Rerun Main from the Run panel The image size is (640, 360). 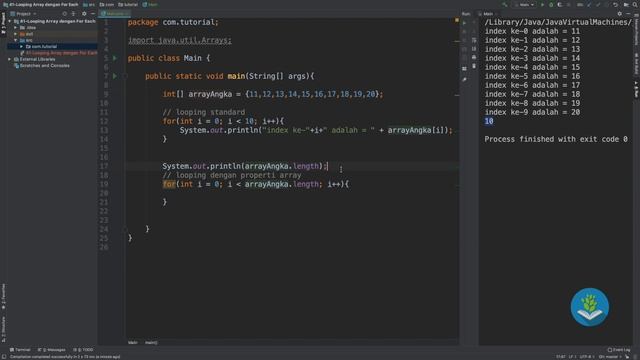pyautogui.click(x=464, y=23)
